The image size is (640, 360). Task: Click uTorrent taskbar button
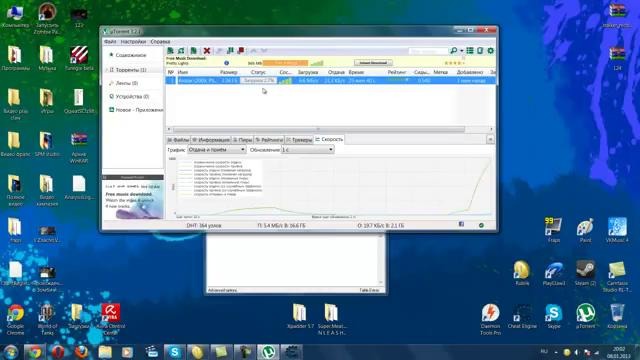tap(268, 352)
